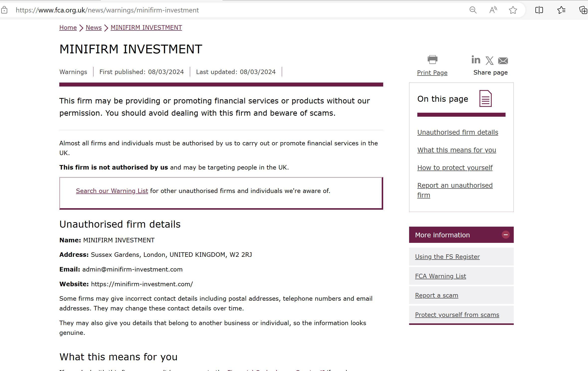This screenshot has height=371, width=588.
Task: View site security lock information
Action: tap(4, 10)
